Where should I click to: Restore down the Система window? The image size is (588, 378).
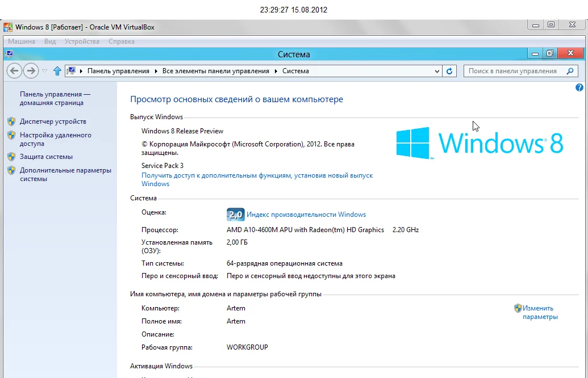[x=550, y=53]
